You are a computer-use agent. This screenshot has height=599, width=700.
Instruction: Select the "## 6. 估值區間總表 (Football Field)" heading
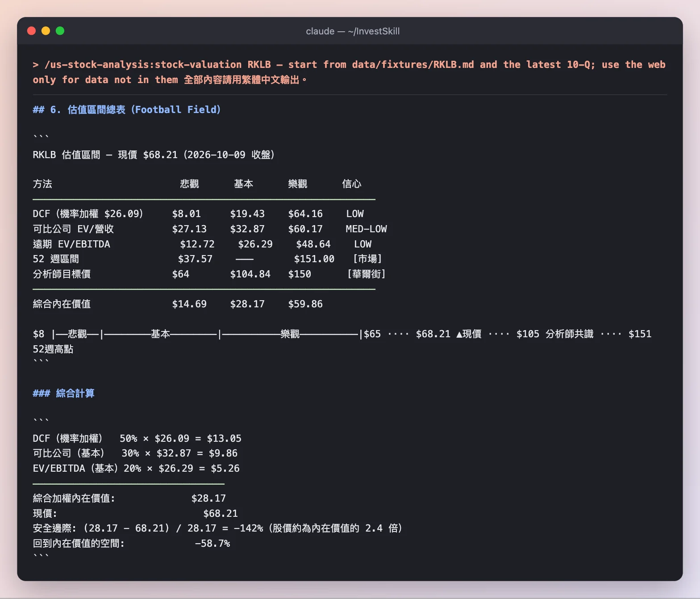coord(127,110)
